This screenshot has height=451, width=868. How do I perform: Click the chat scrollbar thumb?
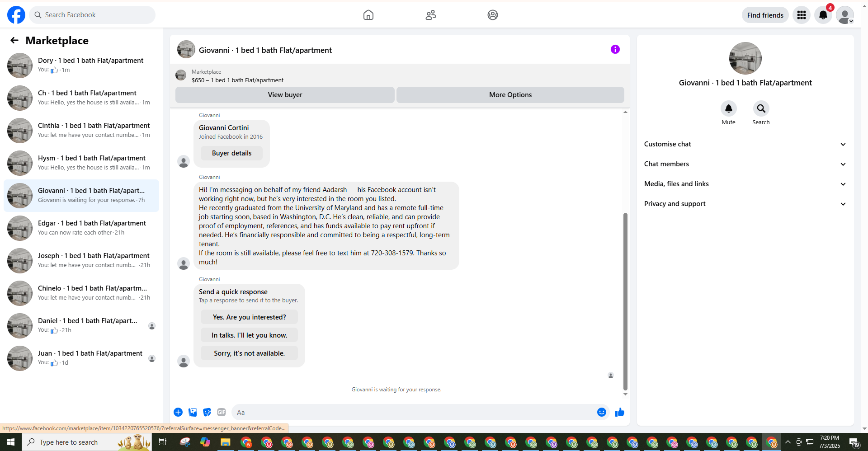625,301
